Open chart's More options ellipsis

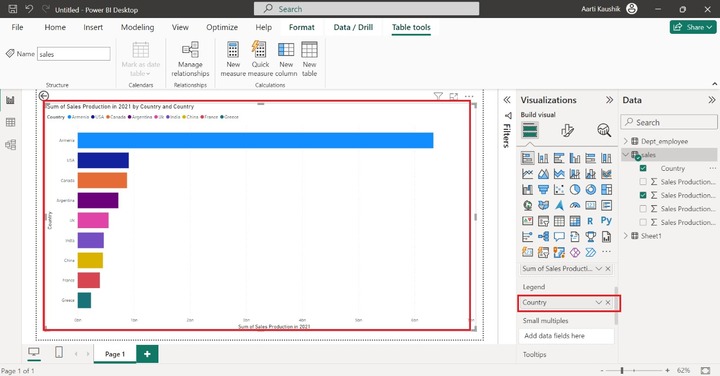coord(469,96)
